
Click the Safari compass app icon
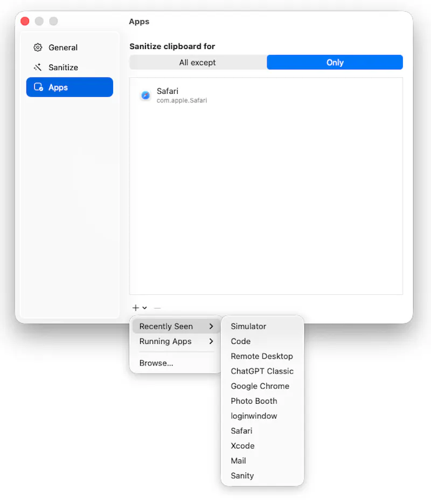point(145,95)
